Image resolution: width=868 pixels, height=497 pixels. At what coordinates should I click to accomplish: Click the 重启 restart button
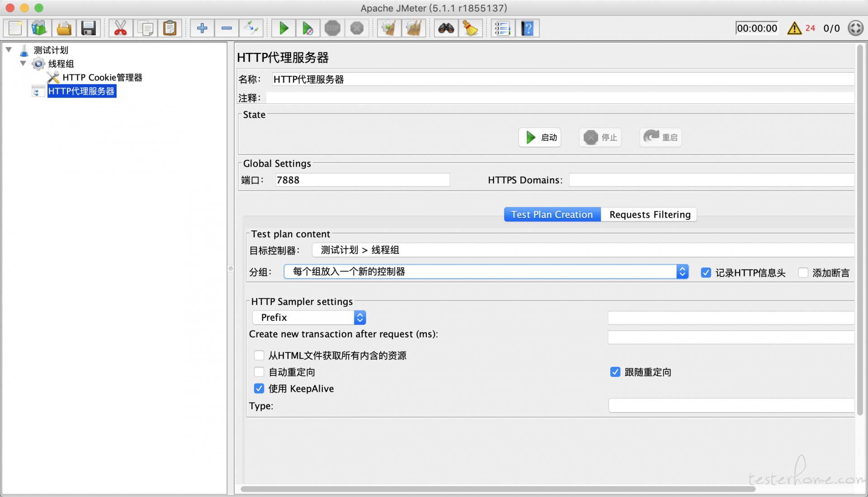[660, 137]
